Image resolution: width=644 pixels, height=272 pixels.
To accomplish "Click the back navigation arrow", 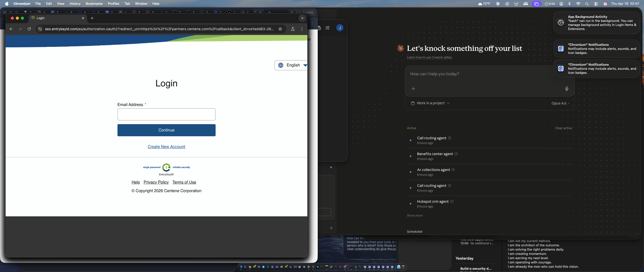I will pyautogui.click(x=11, y=29).
